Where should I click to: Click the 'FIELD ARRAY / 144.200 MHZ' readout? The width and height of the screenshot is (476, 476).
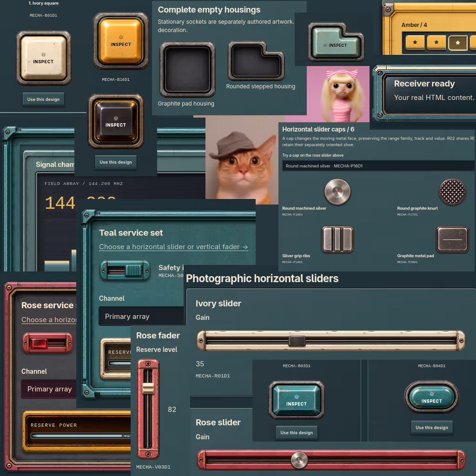(x=84, y=184)
